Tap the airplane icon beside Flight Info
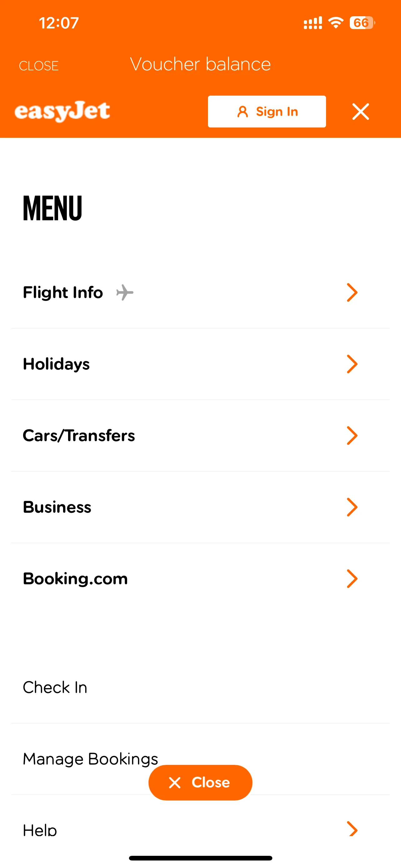Image resolution: width=401 pixels, height=868 pixels. click(125, 292)
